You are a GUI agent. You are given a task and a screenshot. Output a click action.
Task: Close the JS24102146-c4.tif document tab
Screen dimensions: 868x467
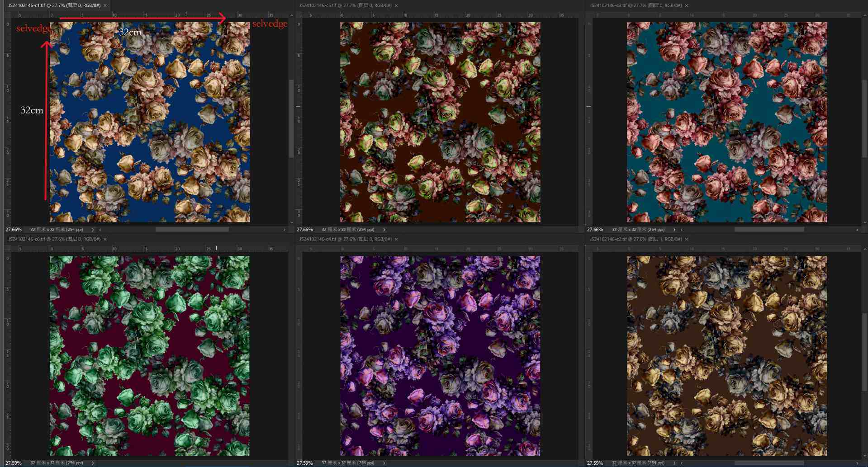[x=396, y=239]
